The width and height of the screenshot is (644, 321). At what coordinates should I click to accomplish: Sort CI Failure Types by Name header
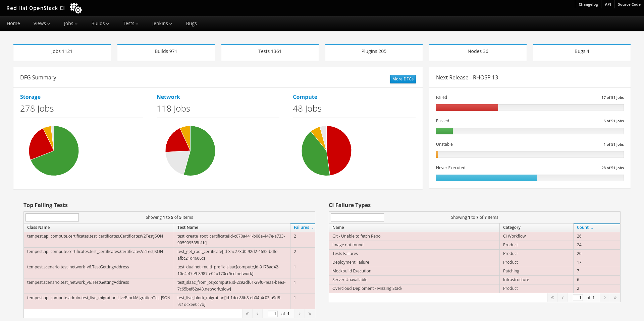coord(414,228)
